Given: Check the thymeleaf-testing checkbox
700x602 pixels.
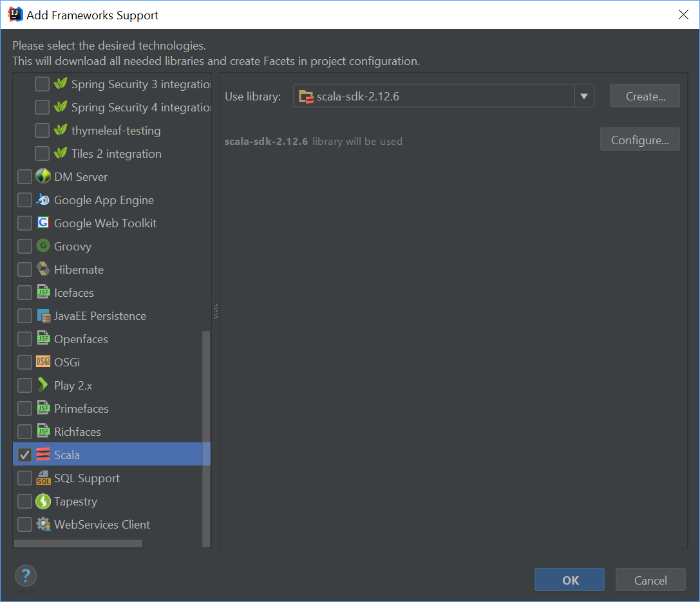Looking at the screenshot, I should [x=42, y=130].
